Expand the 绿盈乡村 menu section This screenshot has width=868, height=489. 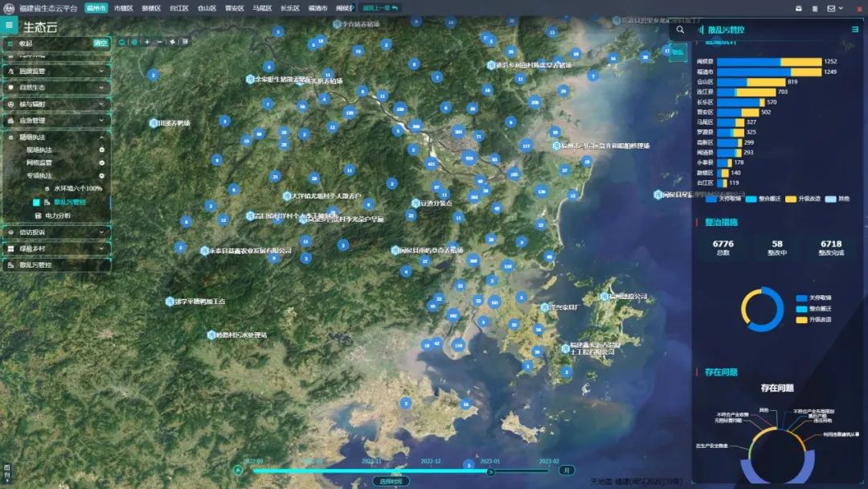[56, 249]
